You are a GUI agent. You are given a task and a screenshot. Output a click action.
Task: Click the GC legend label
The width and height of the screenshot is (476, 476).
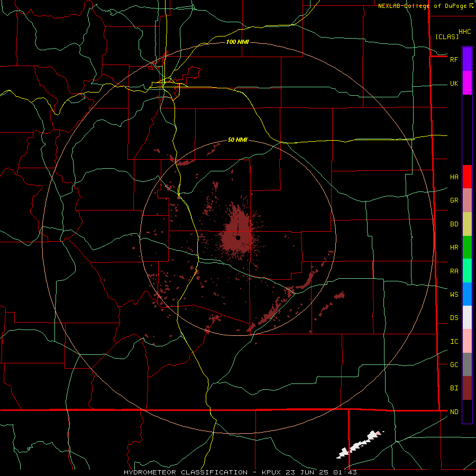point(454,364)
